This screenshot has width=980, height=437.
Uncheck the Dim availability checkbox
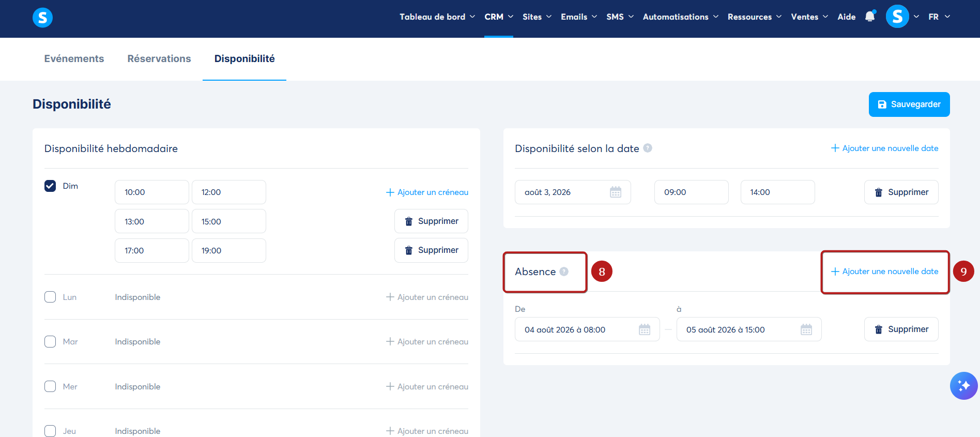pos(50,186)
